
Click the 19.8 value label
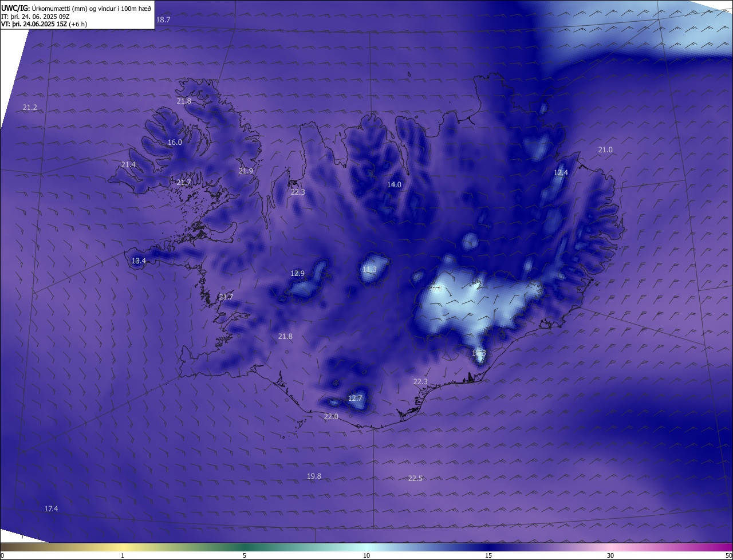(314, 476)
